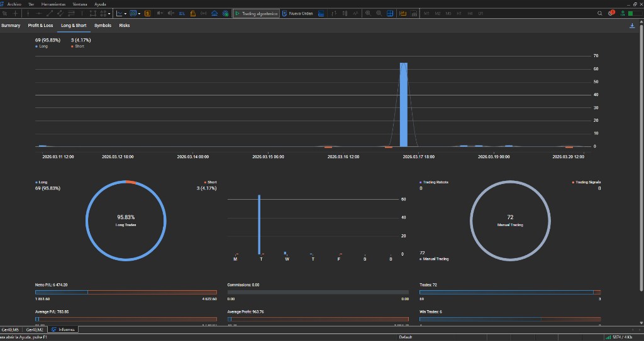Open the Market shopping bag icon
644x341 pixels.
(x=193, y=13)
